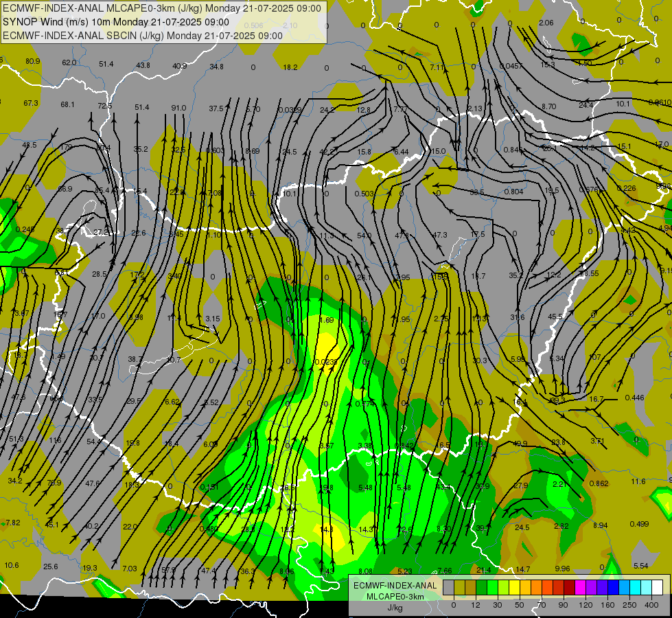Click the legend tick label '400'

(651, 606)
